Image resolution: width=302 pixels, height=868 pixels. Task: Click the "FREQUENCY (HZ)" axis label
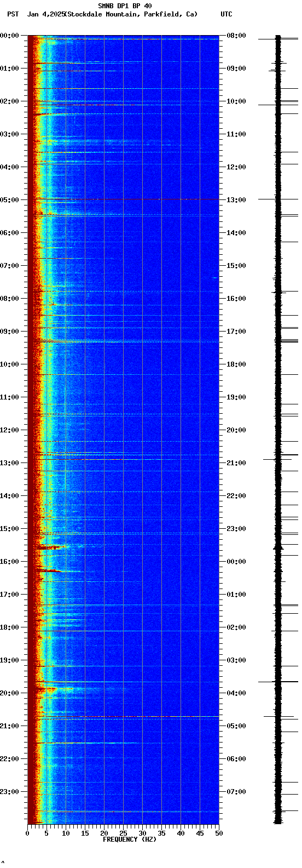coord(130,840)
